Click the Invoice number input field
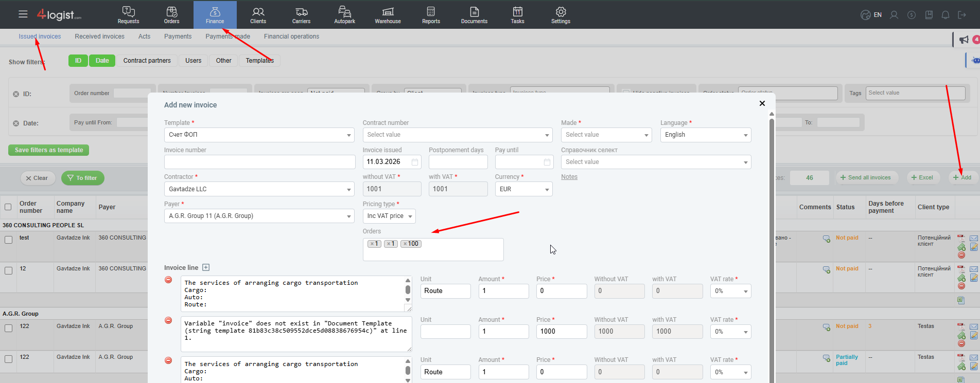Viewport: 980px width, 383px height. [x=259, y=162]
